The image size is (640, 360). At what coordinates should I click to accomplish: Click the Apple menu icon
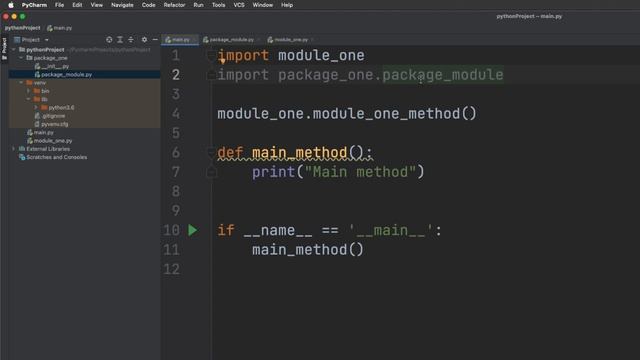[x=11, y=5]
